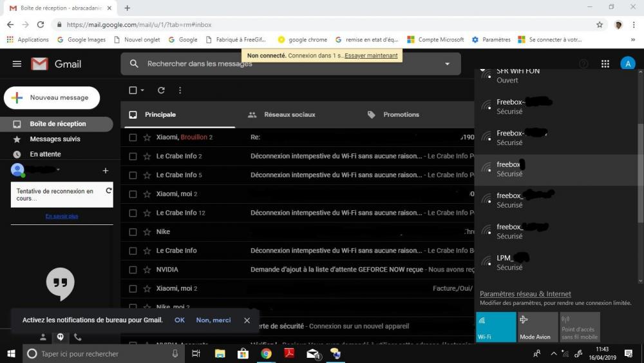This screenshot has height=363, width=644.
Task: Open the Google apps grid icon
Action: (x=605, y=64)
